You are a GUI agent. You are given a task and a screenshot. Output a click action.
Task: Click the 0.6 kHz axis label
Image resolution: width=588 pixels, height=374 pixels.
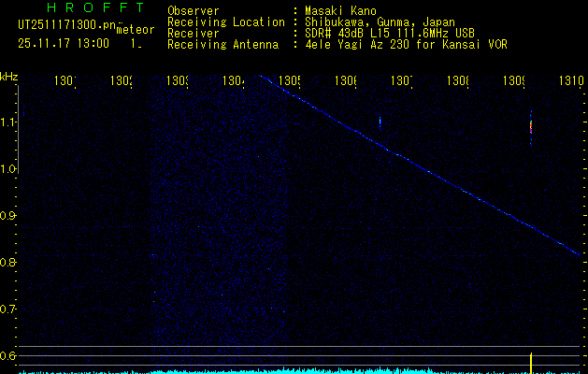coord(7,355)
